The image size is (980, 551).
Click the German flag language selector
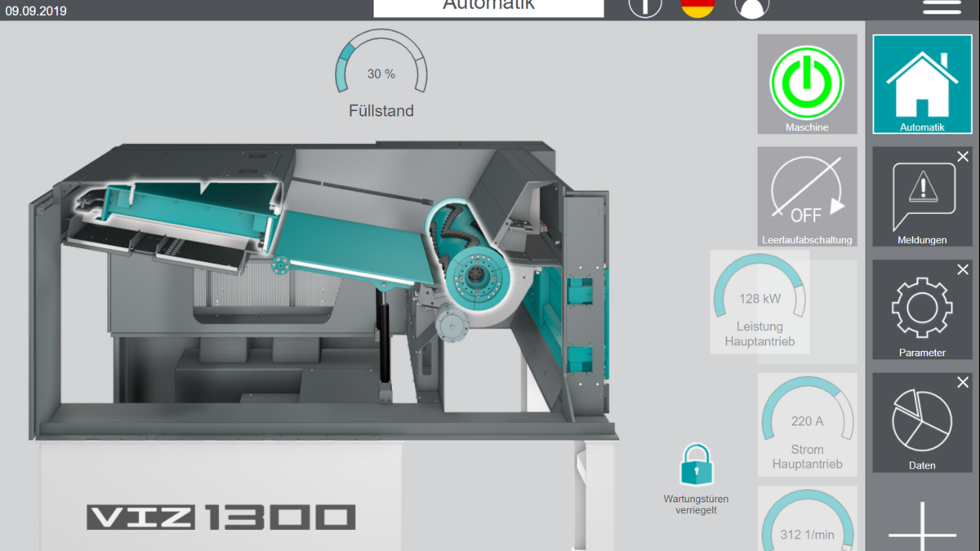click(x=697, y=7)
